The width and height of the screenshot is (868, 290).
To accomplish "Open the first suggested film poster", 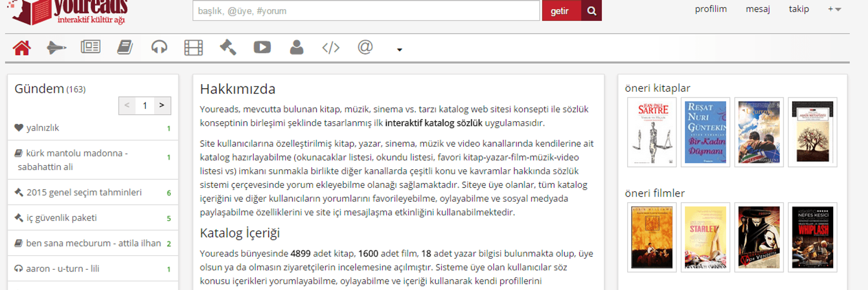I will pos(652,237).
